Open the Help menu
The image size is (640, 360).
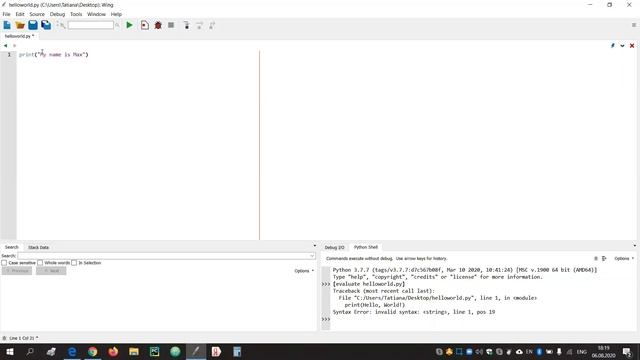(x=116, y=14)
